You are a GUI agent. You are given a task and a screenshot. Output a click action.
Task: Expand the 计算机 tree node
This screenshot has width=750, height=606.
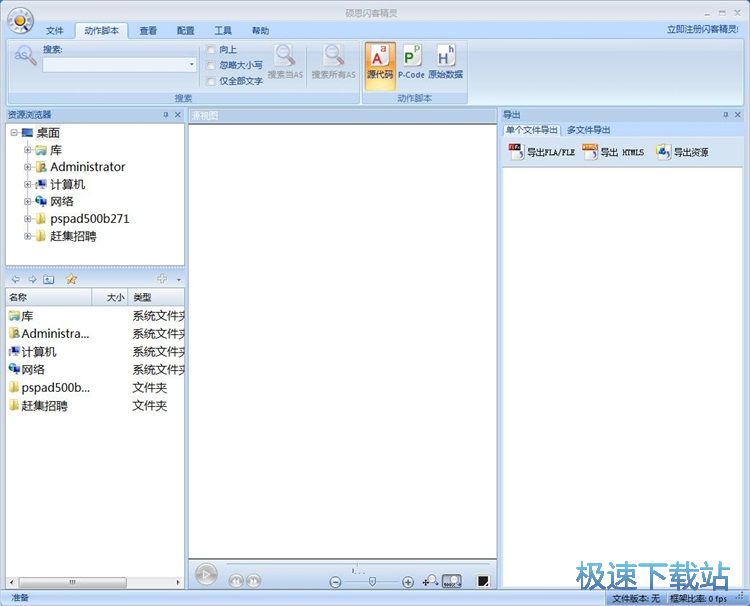click(28, 184)
